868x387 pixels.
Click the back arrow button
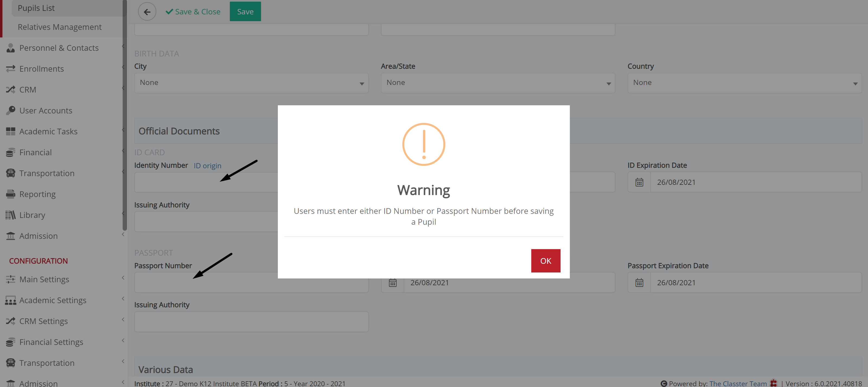coord(147,12)
